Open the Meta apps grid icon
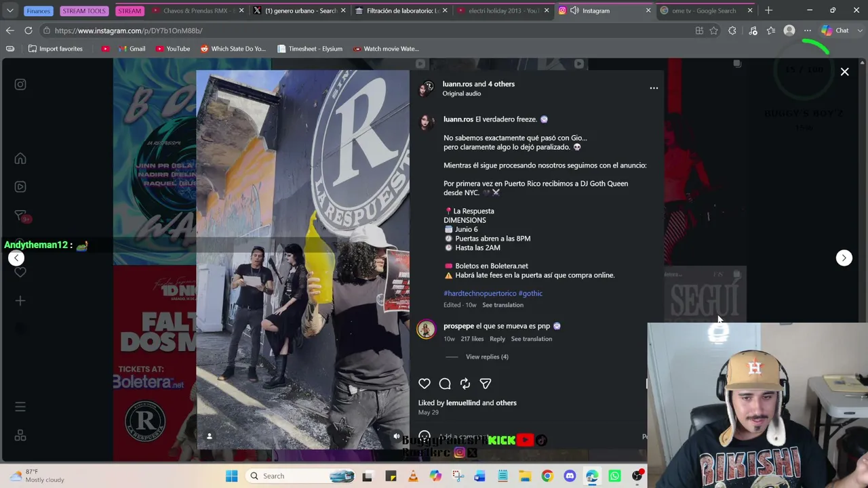 tap(20, 435)
